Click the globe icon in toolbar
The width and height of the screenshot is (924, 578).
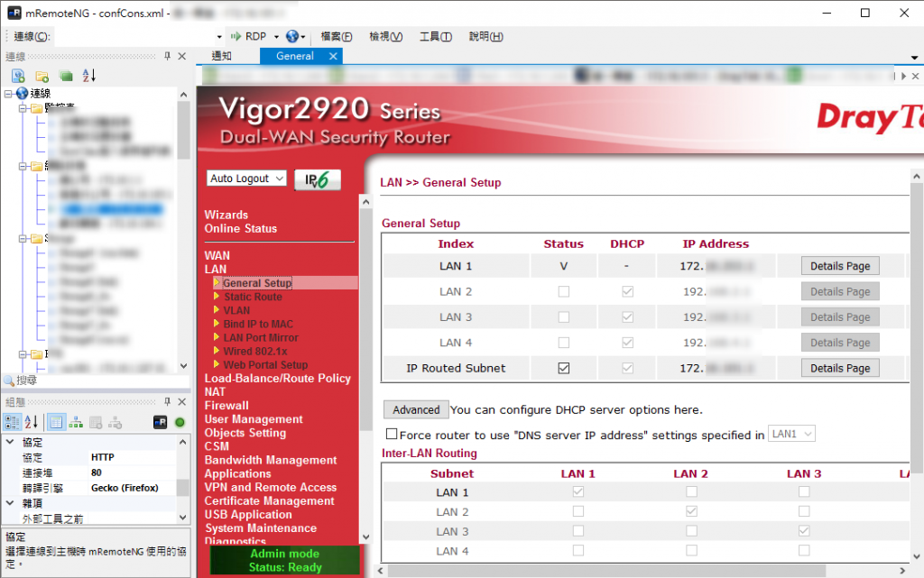click(292, 36)
